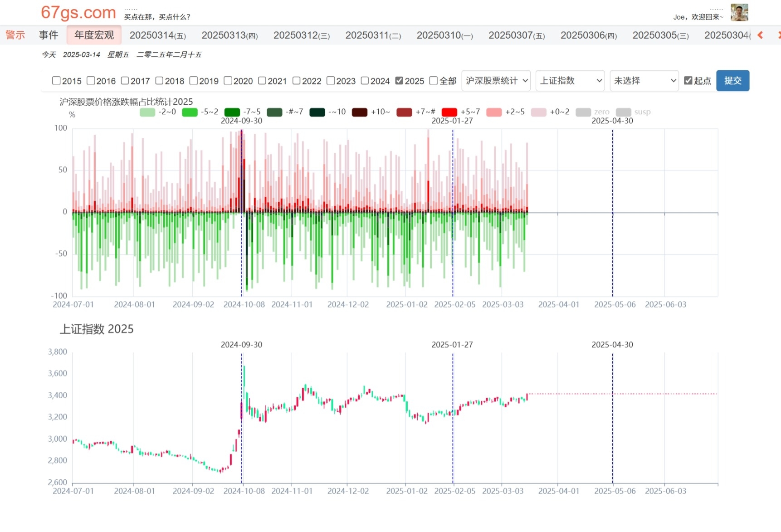Check the 2020 year checkbox
The image size is (781, 532).
228,81
